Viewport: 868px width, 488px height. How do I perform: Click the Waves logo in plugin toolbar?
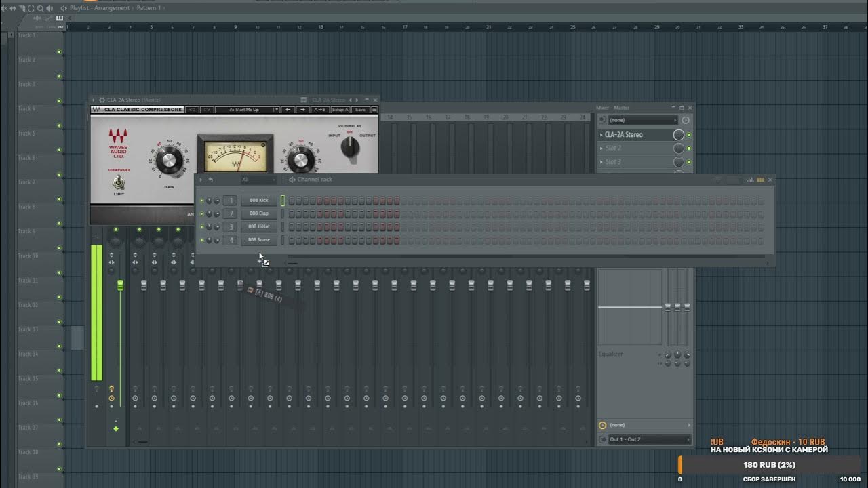click(x=96, y=109)
